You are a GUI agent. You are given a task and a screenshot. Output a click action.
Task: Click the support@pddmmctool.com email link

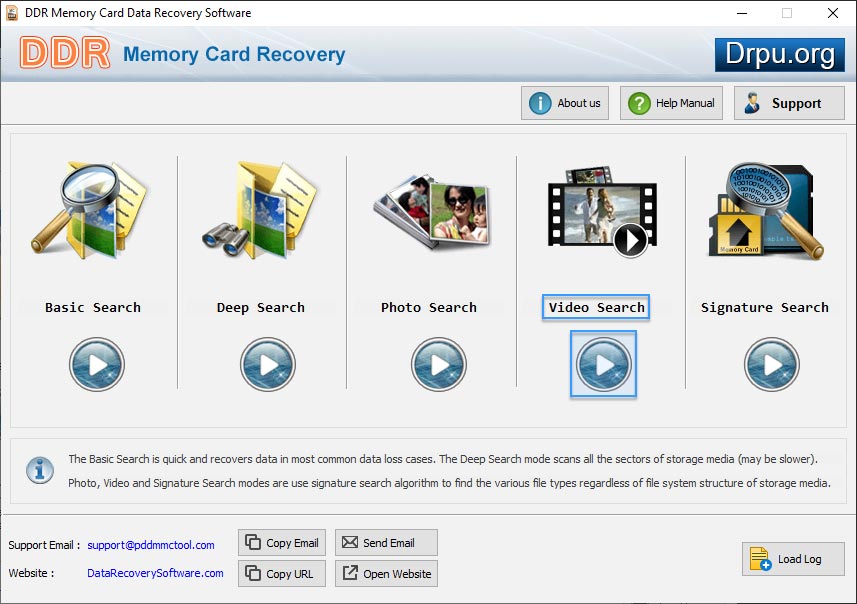pyautogui.click(x=151, y=545)
